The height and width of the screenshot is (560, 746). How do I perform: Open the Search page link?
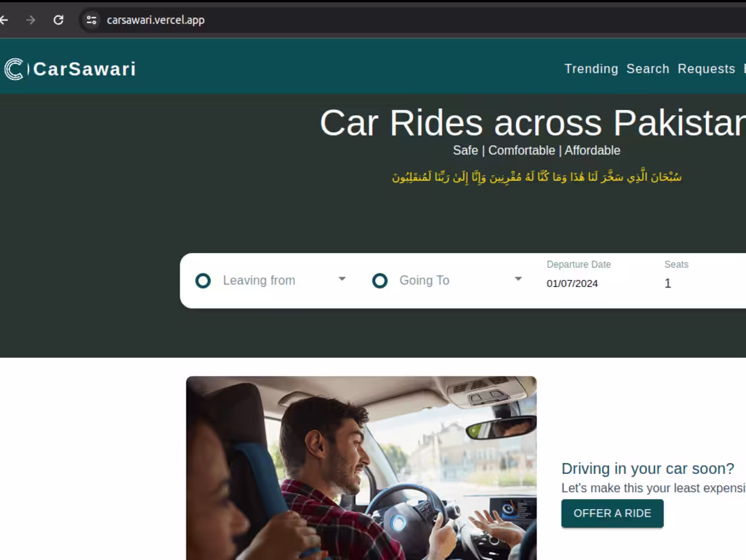(648, 68)
